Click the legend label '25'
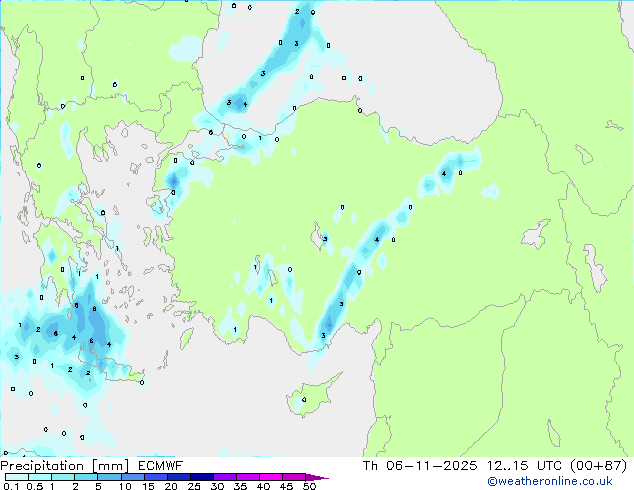The width and height of the screenshot is (634, 490). pos(194,486)
